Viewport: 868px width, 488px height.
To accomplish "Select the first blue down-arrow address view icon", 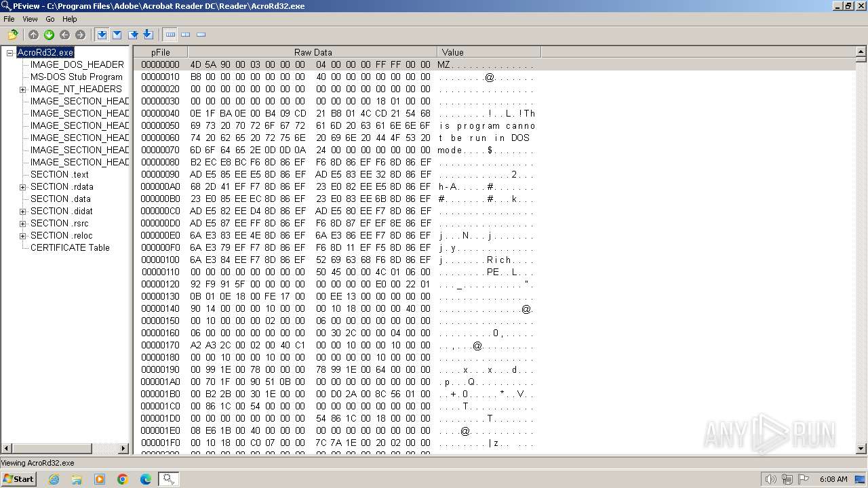I will (102, 35).
